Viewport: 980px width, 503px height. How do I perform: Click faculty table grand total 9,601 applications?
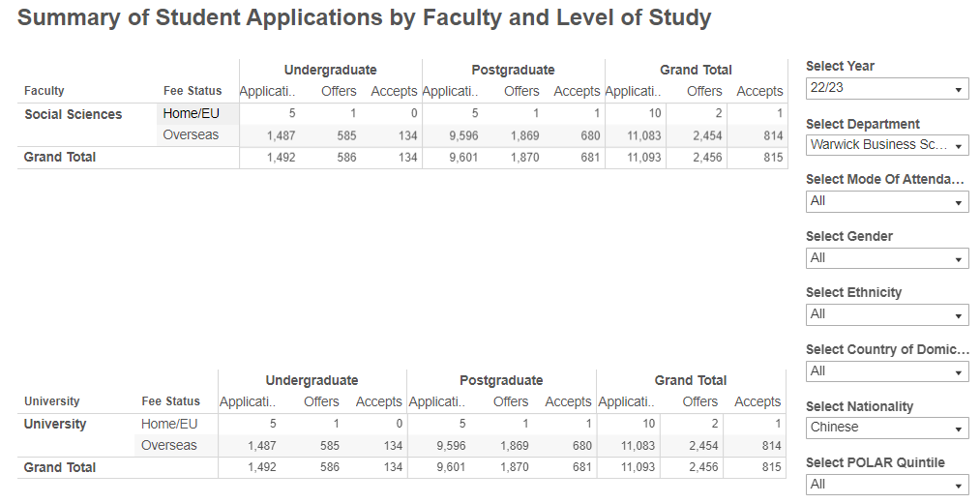[x=463, y=158]
